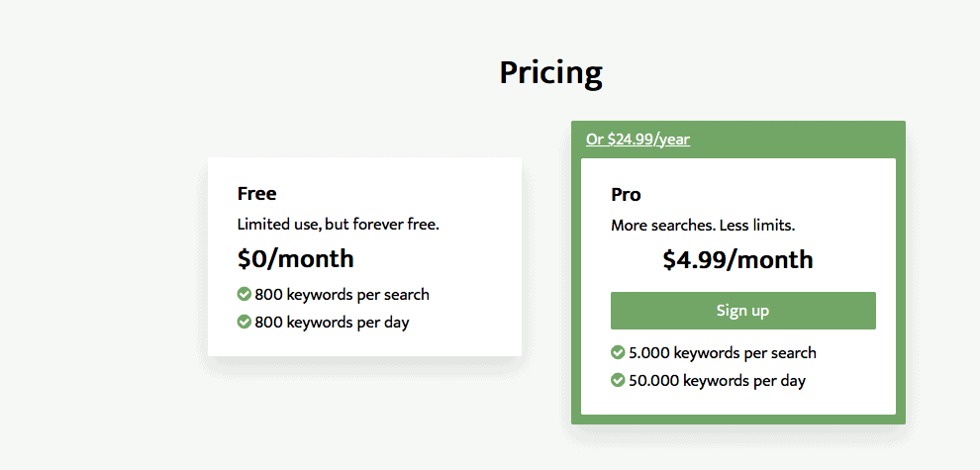This screenshot has height=470, width=980.
Task: Click the 800 keywords per search label
Action: coord(342,295)
